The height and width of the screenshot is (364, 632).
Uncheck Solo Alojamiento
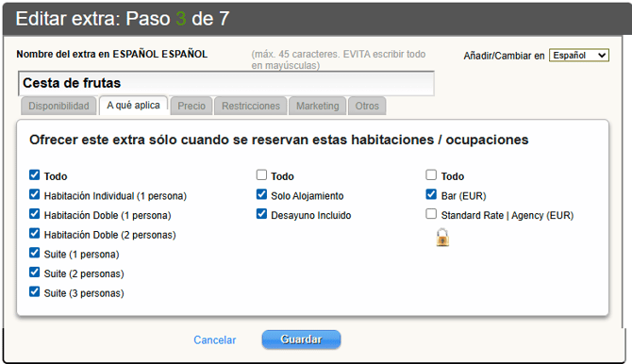point(261,194)
